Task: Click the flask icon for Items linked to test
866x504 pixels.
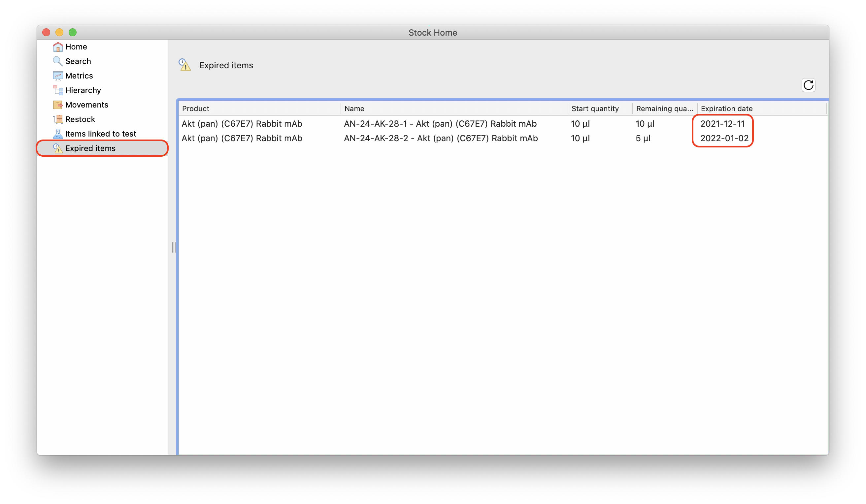Action: tap(58, 134)
